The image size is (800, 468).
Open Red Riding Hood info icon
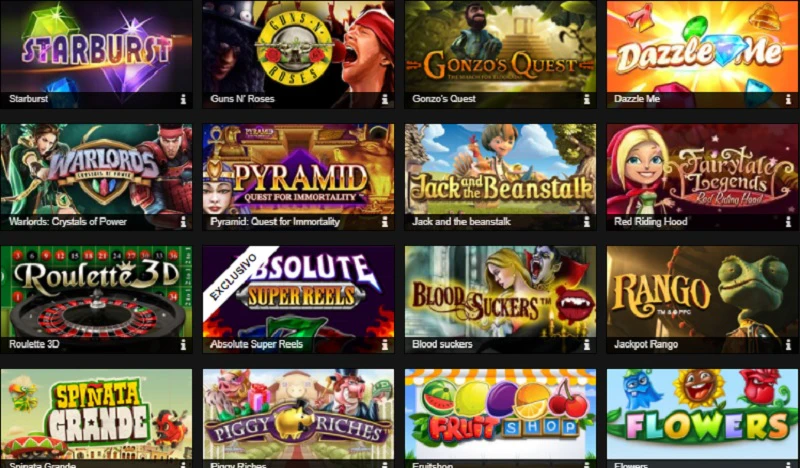tap(788, 221)
